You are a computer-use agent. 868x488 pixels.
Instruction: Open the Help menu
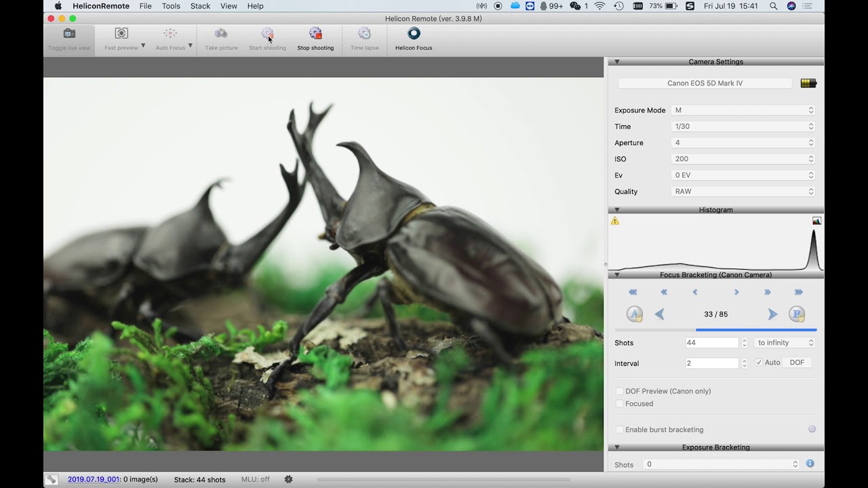click(x=255, y=6)
